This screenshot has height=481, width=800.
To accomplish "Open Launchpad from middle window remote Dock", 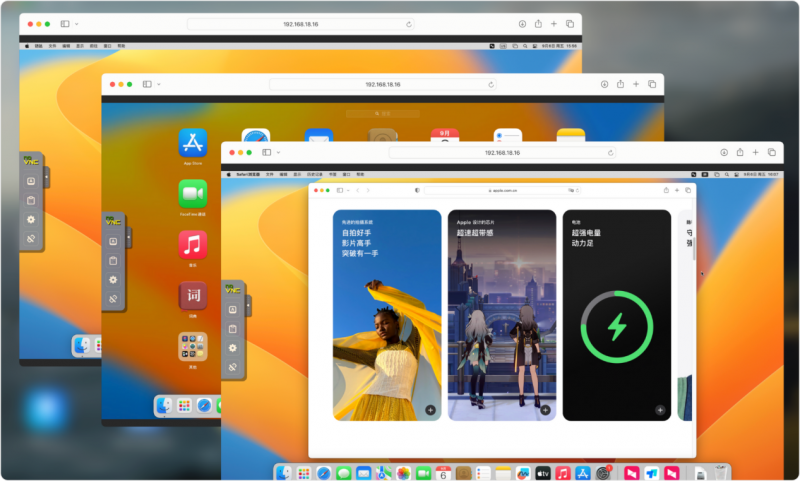I will (x=184, y=406).
